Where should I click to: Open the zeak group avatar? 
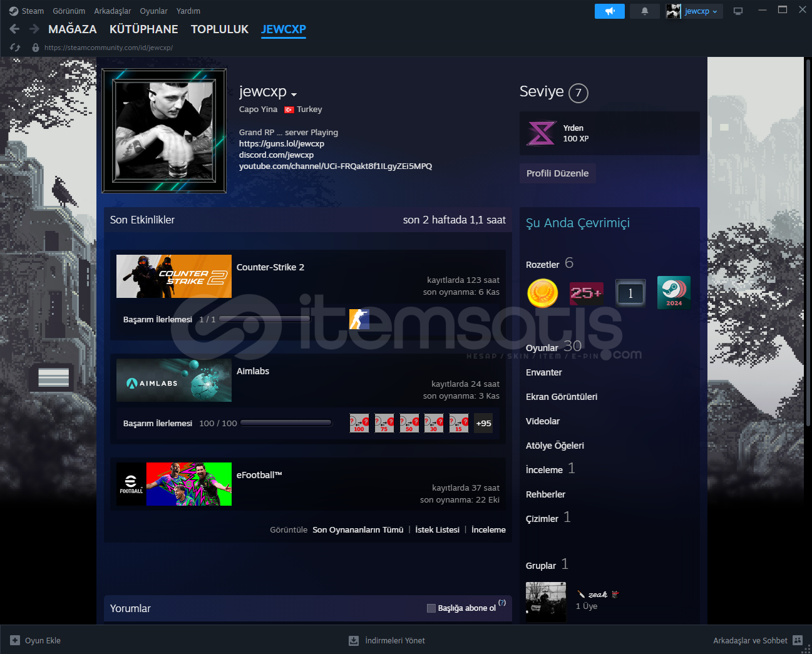click(x=546, y=602)
